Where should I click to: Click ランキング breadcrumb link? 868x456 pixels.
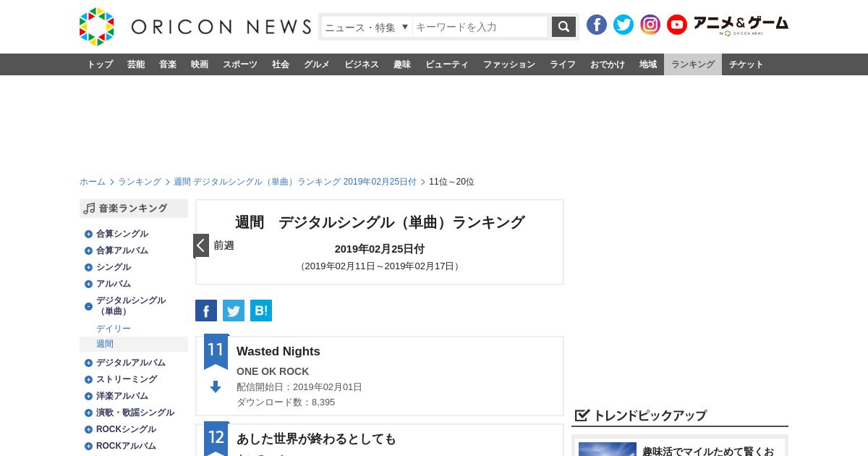pos(140,182)
